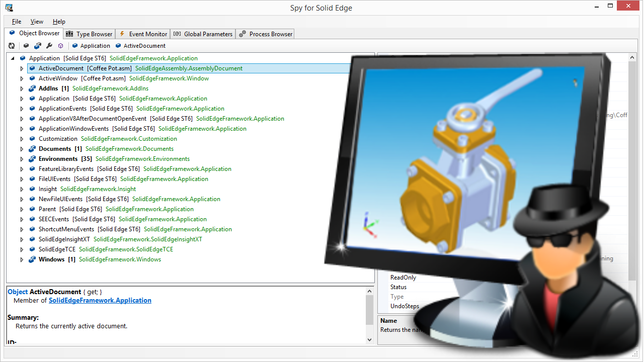Click the cube icon beside ShortcutMenuEvents
Image resolution: width=644 pixels, height=362 pixels.
point(32,229)
